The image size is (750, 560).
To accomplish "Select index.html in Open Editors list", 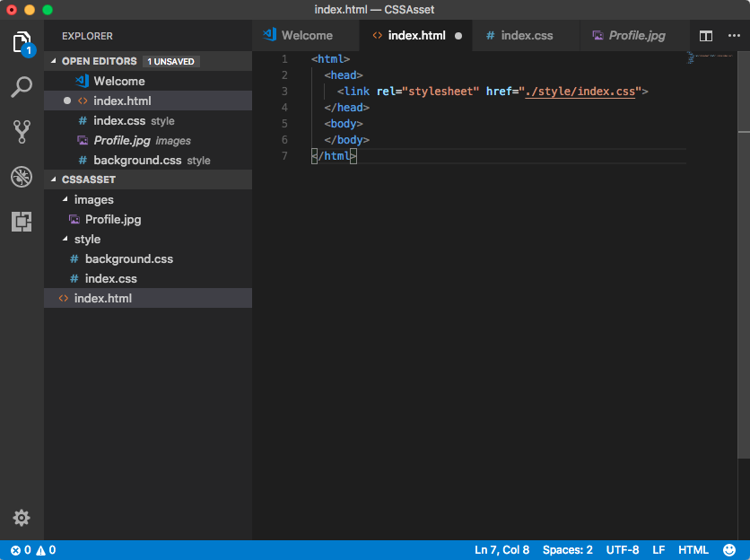I will (148, 101).
